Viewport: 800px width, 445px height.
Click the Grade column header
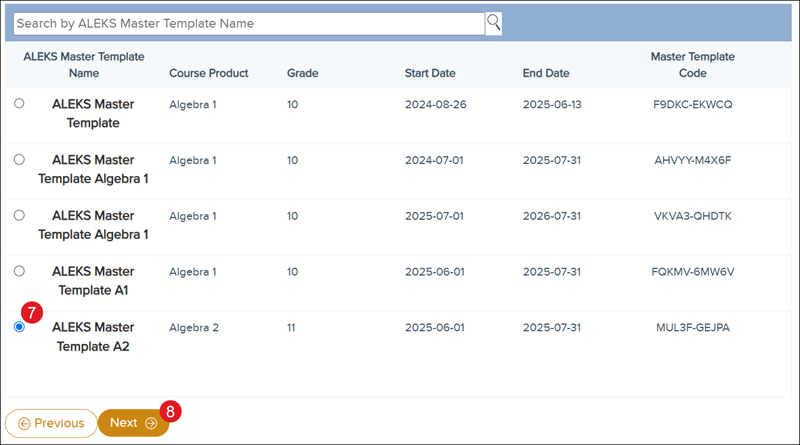pos(302,73)
